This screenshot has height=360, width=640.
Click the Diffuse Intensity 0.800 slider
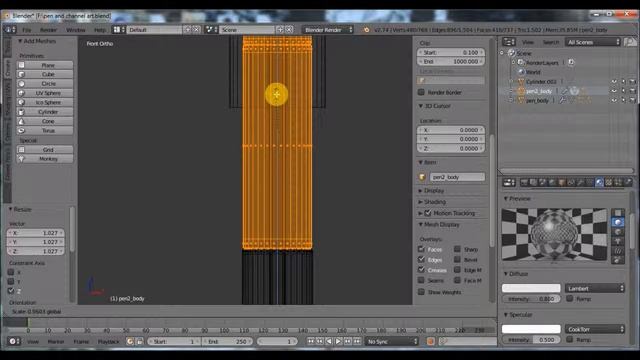click(x=531, y=299)
